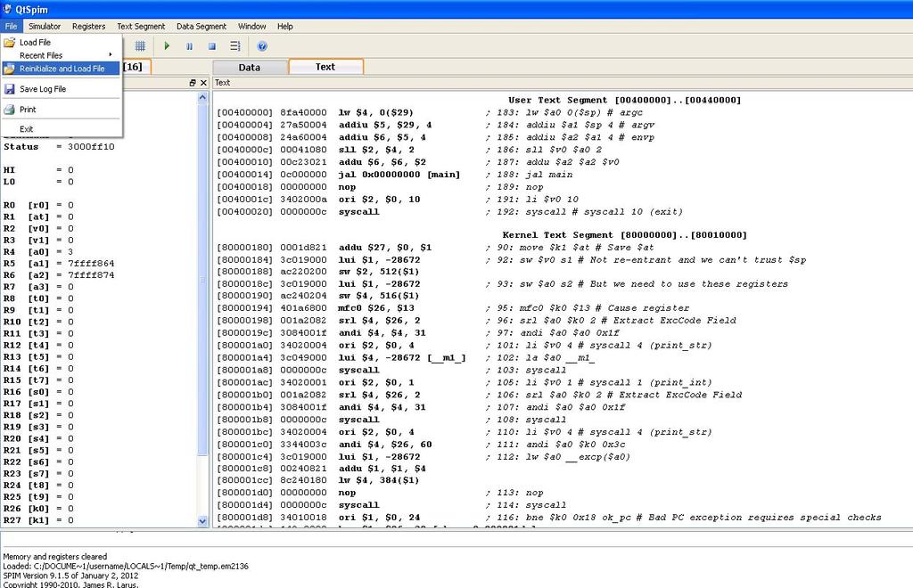Stop the simulation with the stop icon
The image size is (913, 588).
212,46
